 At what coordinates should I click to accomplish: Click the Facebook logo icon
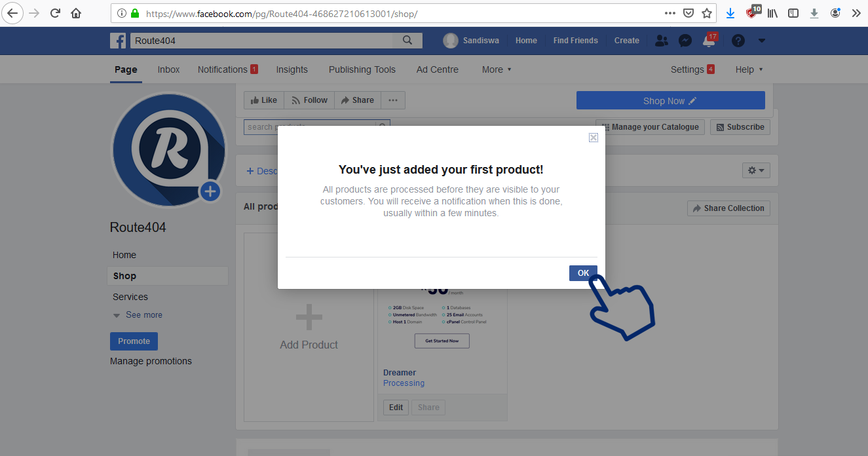[118, 41]
